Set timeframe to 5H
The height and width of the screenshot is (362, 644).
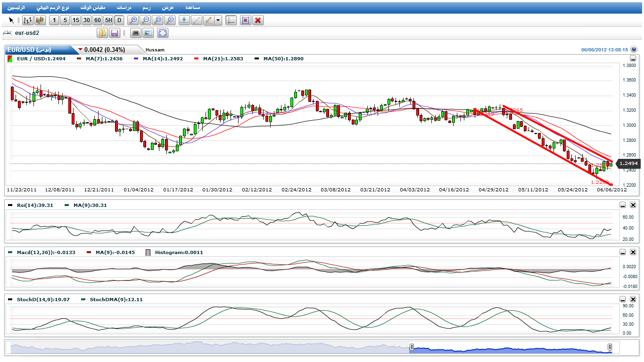click(108, 20)
